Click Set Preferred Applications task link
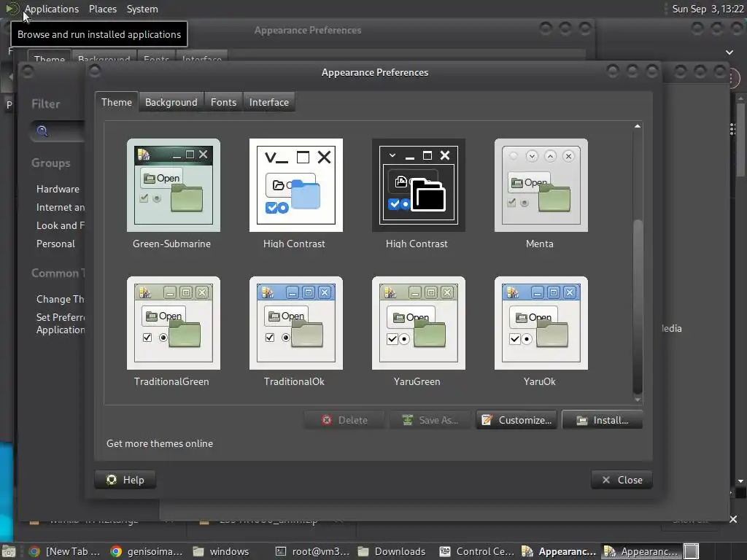 [61, 323]
